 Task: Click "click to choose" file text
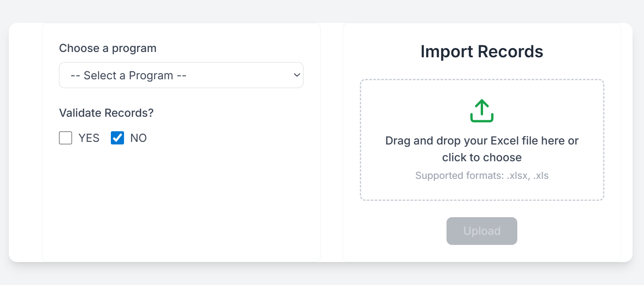point(482,158)
